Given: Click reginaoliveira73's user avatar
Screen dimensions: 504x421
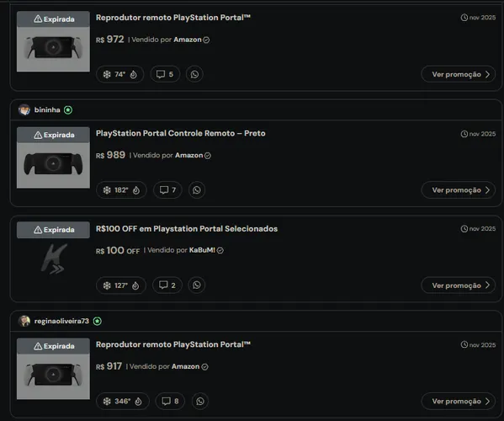Looking at the screenshot, I should coord(24,321).
